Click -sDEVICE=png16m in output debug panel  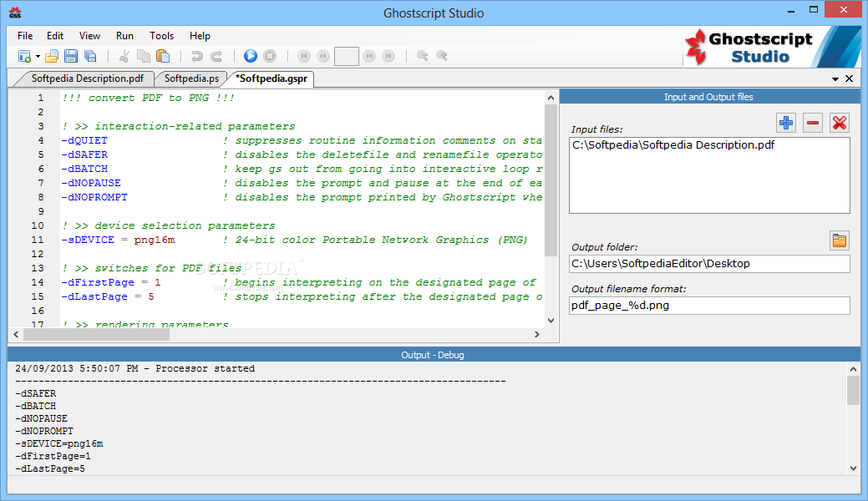pyautogui.click(x=59, y=444)
